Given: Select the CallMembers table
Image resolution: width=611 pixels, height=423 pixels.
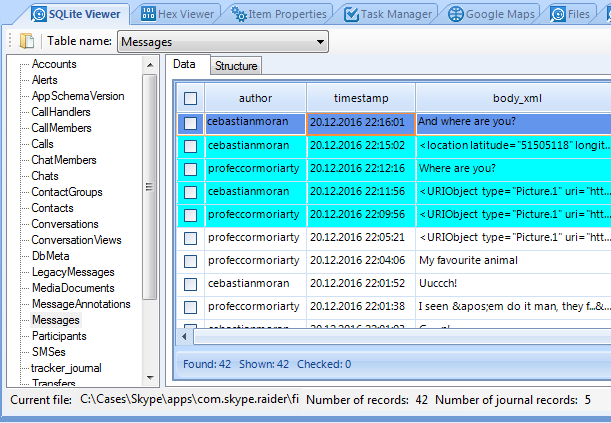Looking at the screenshot, I should 61,128.
